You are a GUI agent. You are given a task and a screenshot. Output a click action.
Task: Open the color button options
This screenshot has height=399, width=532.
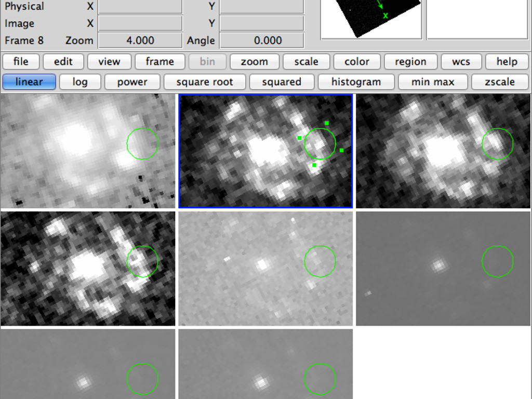coord(357,62)
